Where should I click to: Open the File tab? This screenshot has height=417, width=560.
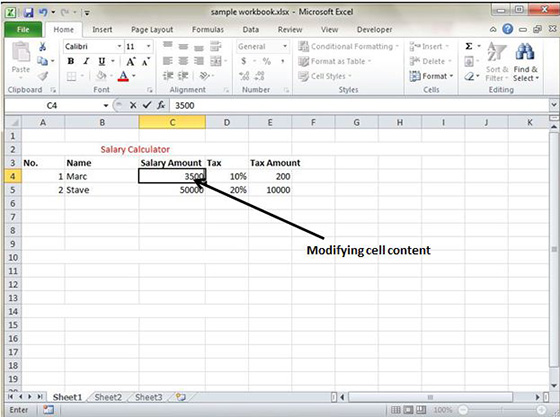pos(23,30)
